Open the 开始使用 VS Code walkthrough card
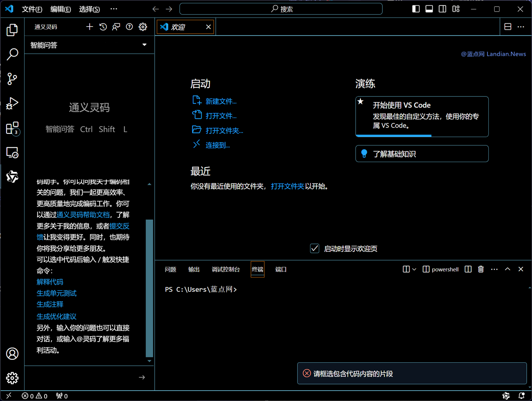Image resolution: width=532 pixels, height=401 pixels. click(422, 116)
